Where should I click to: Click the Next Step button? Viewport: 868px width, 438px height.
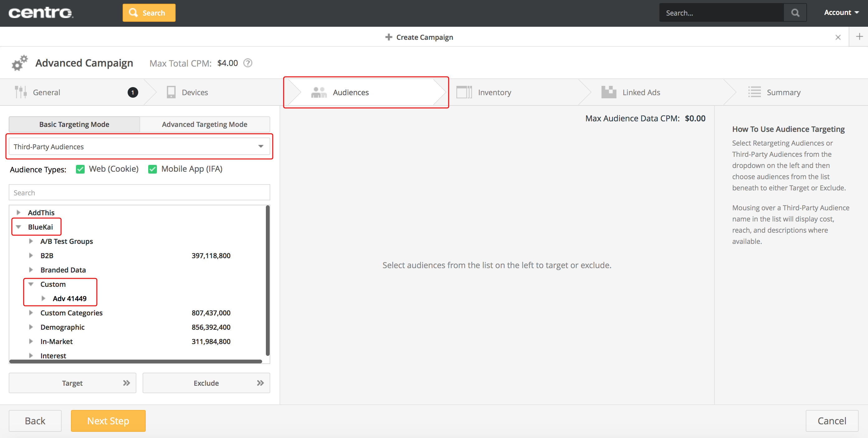(x=108, y=421)
